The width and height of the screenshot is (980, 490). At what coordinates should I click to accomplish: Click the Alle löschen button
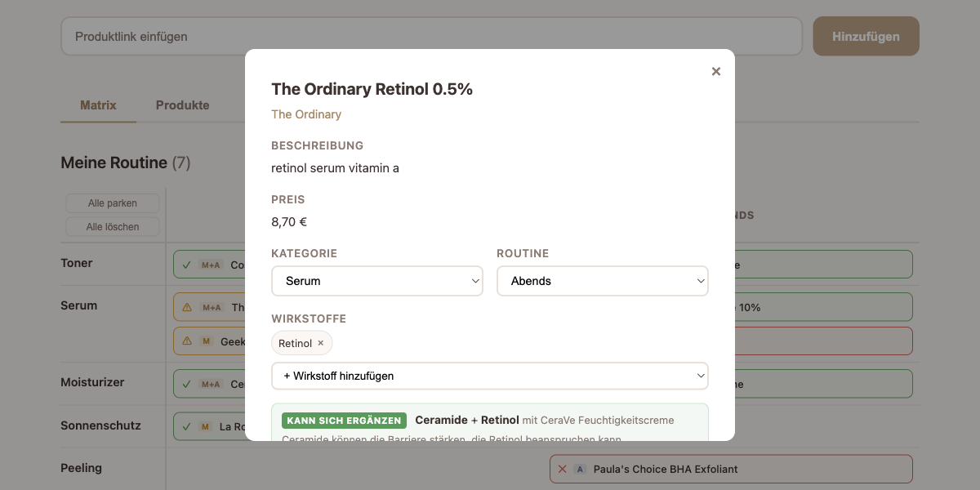(113, 227)
